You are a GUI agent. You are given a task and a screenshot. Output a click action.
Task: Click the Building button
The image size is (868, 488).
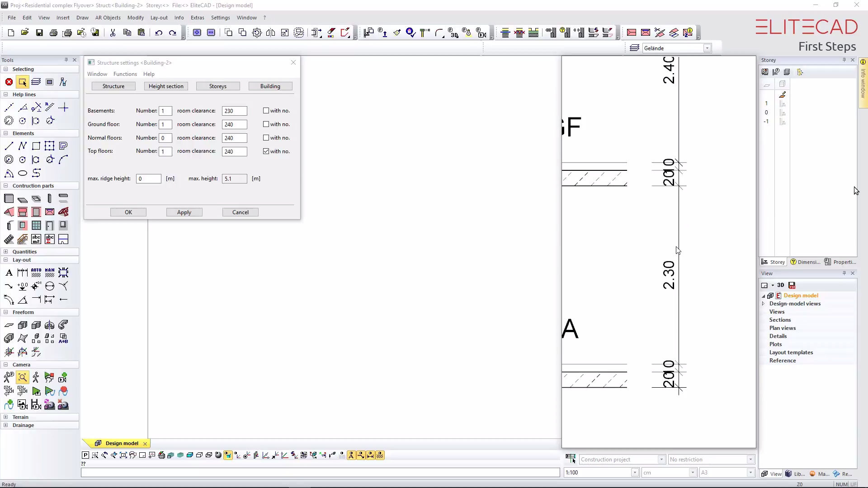[x=270, y=86]
